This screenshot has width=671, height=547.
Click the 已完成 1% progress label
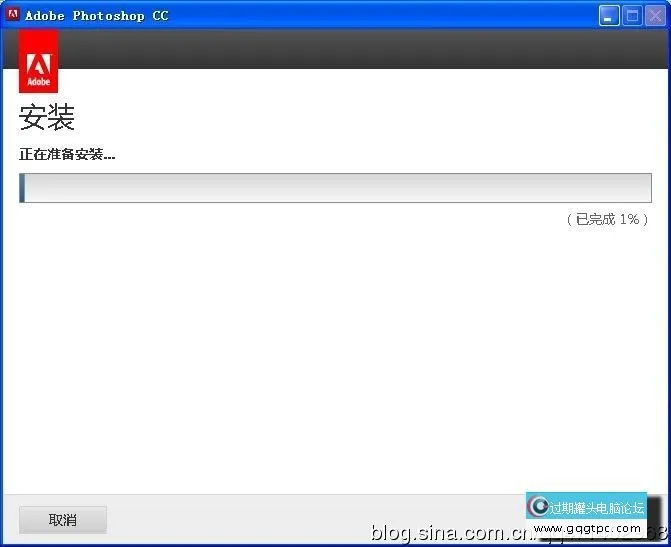point(608,220)
